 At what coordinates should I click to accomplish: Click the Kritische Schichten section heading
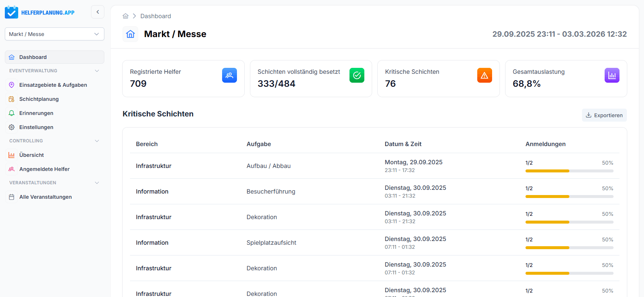click(x=158, y=114)
